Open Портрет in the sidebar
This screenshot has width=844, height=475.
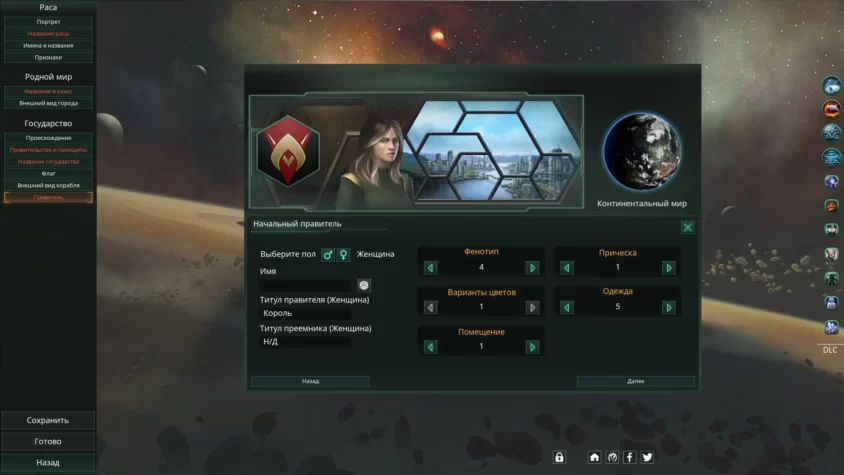(48, 22)
